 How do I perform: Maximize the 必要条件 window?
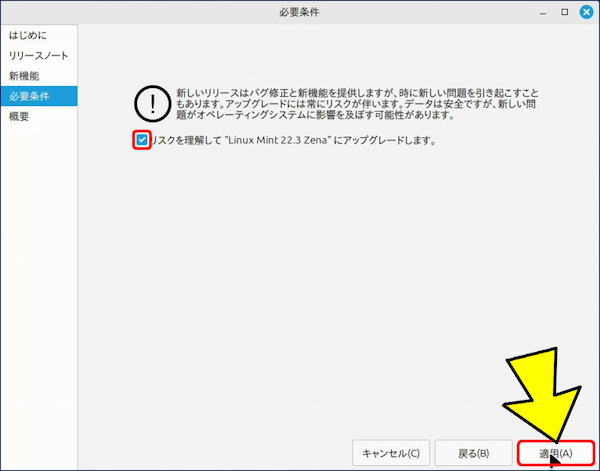(565, 12)
